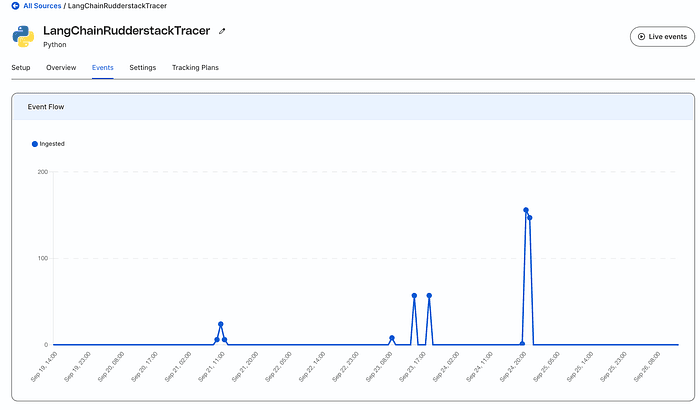Open the Tracking Plans tab
This screenshot has width=700, height=410.
(196, 67)
